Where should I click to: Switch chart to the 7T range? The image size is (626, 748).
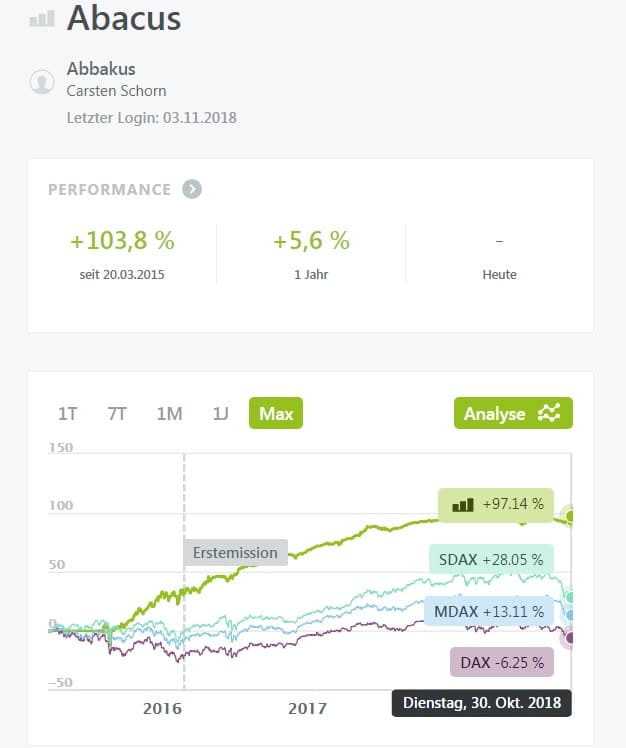point(117,413)
